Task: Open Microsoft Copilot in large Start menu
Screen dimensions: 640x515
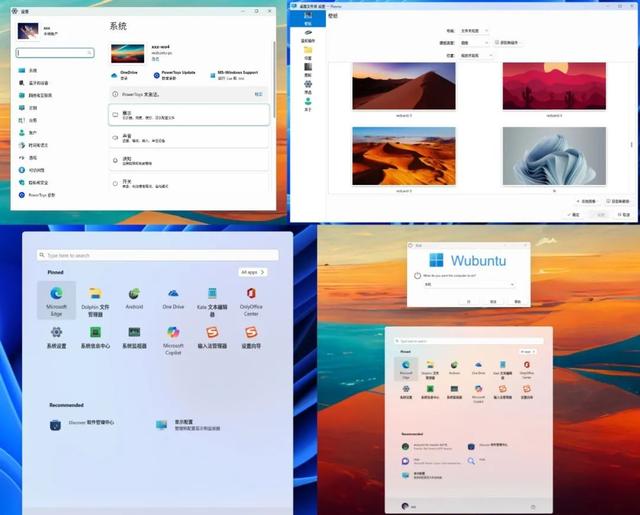Action: (x=173, y=340)
